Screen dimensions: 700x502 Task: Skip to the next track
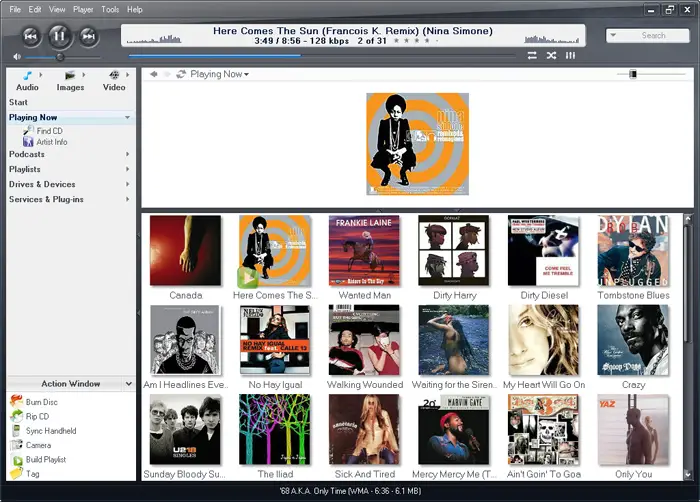pyautogui.click(x=89, y=36)
